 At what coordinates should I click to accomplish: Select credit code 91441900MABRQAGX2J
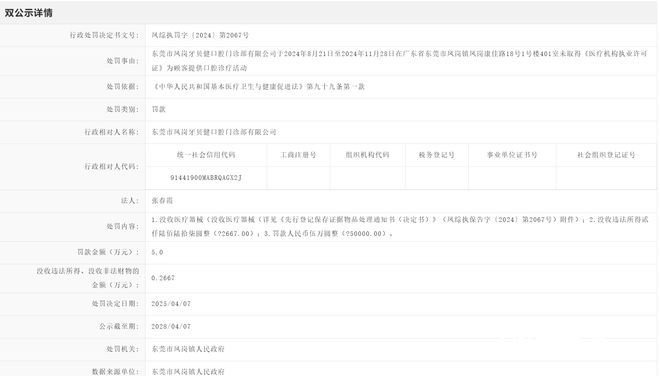(x=206, y=178)
